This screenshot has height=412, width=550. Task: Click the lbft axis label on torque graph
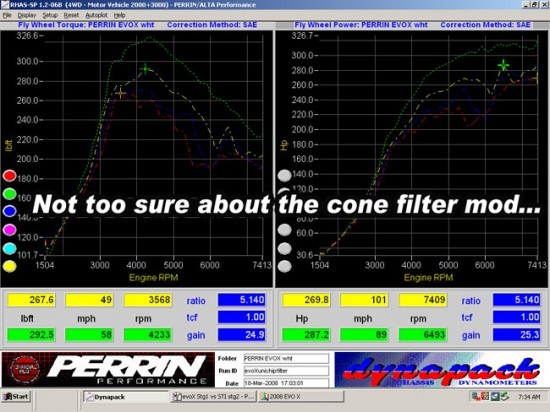coord(9,146)
